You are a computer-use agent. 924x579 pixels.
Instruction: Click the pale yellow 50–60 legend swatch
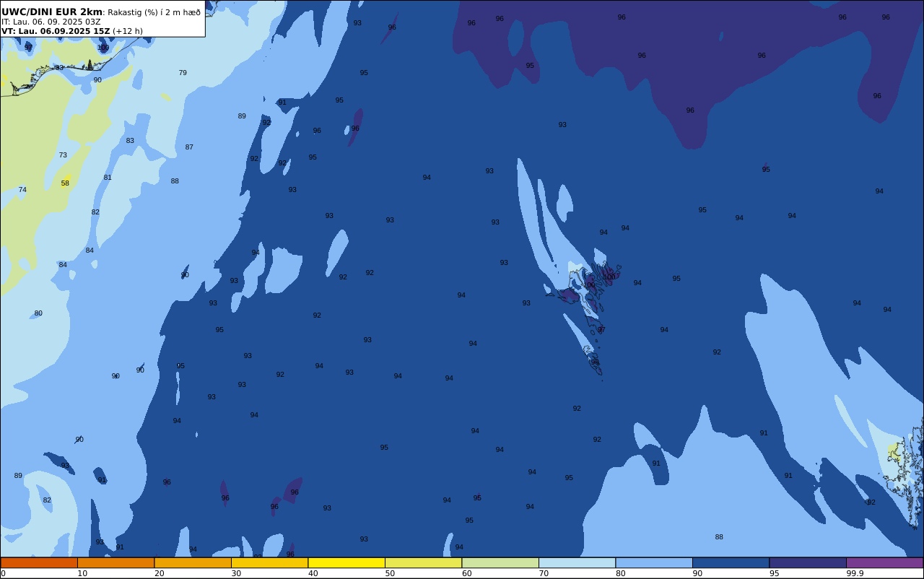(x=423, y=562)
